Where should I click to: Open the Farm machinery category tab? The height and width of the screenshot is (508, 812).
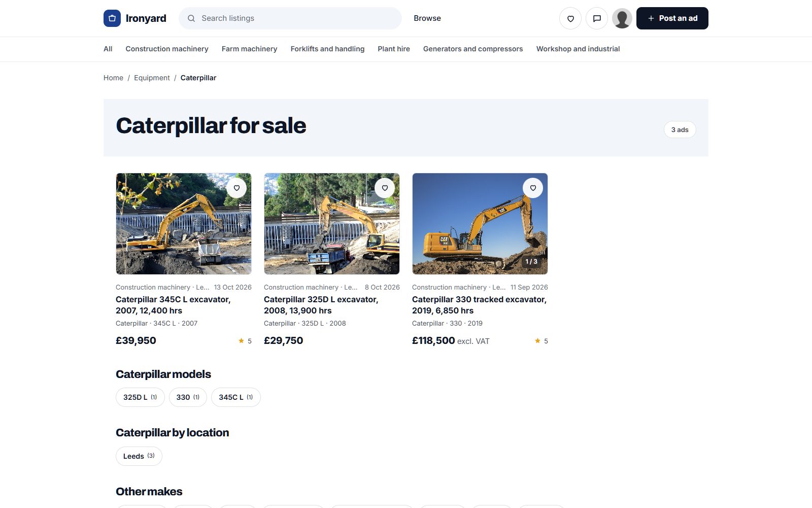(249, 49)
